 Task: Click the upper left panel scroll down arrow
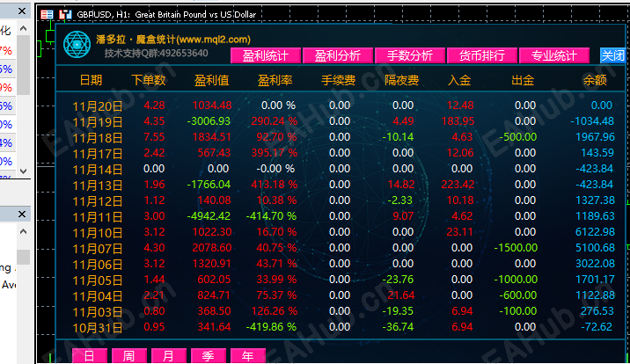(23, 171)
